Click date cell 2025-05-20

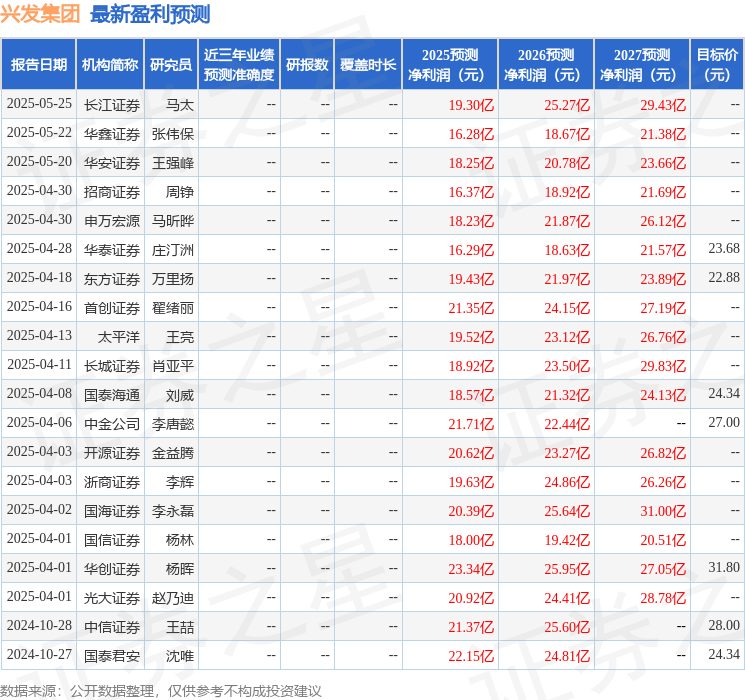[39, 162]
